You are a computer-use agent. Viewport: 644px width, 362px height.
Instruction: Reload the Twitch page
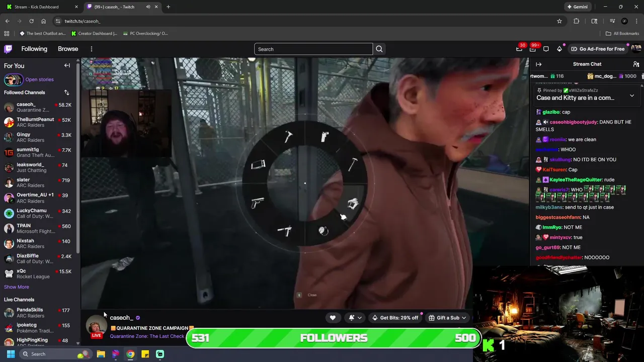[x=31, y=21]
